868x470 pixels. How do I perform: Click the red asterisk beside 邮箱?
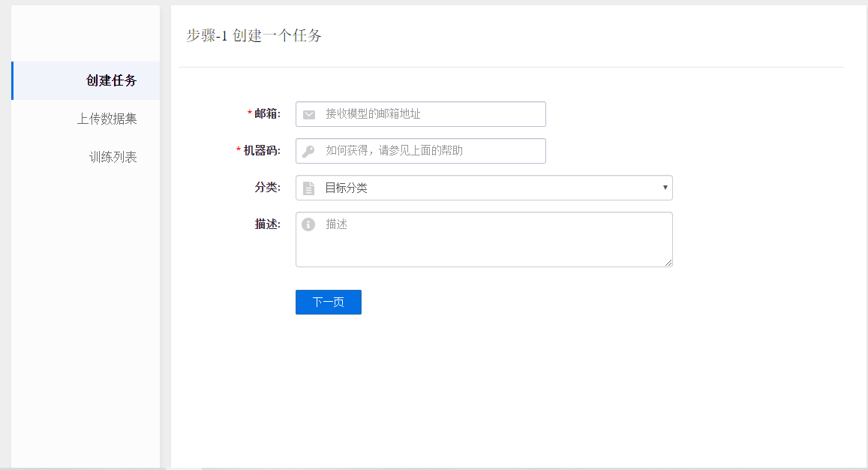click(250, 114)
